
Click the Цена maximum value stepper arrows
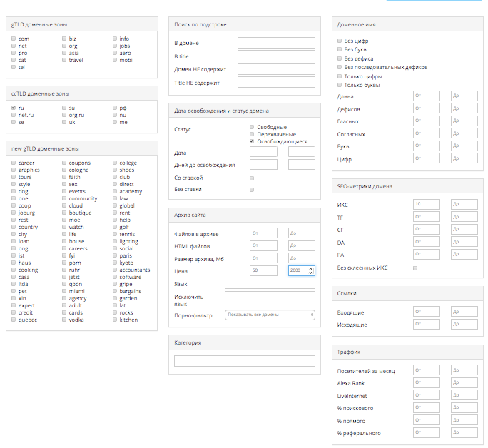point(310,271)
